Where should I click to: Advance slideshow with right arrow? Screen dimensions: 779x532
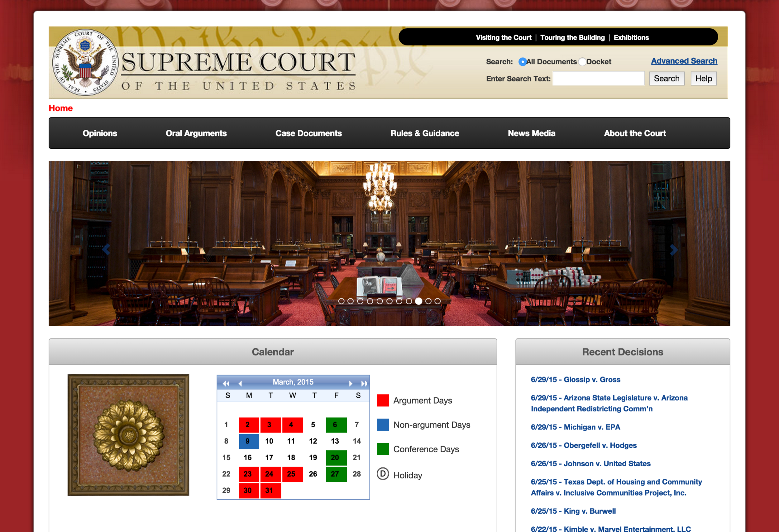point(673,250)
